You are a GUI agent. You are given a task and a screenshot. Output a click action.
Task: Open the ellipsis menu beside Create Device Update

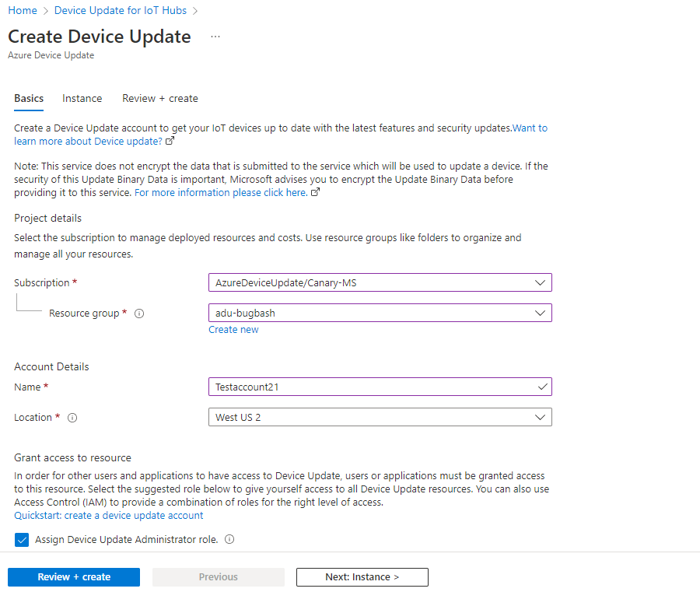[x=215, y=37]
